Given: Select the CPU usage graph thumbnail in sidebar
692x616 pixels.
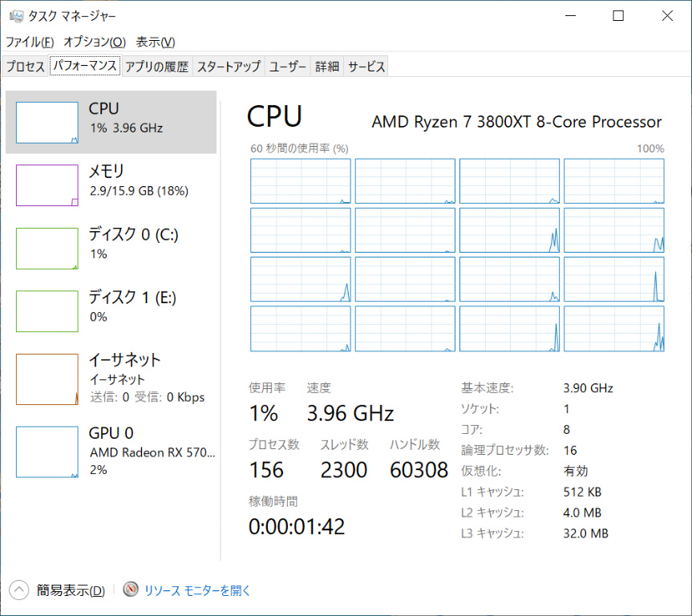Looking at the screenshot, I should (x=47, y=123).
